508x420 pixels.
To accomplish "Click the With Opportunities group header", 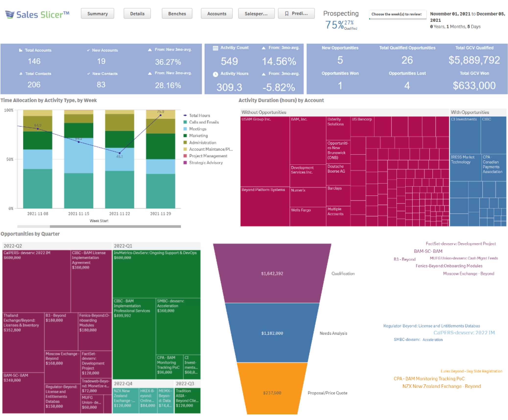I will click(478, 112).
